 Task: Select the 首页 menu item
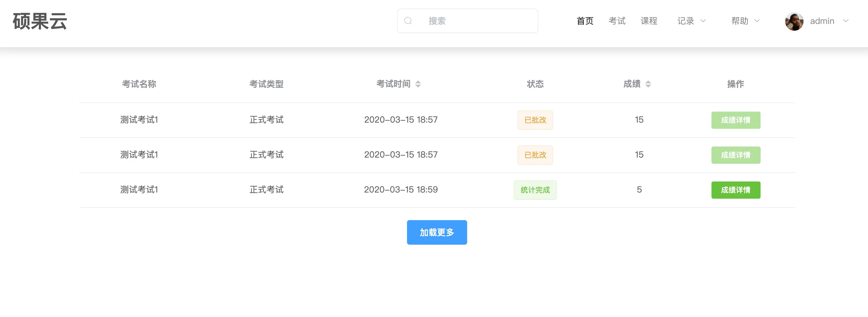pyautogui.click(x=585, y=21)
